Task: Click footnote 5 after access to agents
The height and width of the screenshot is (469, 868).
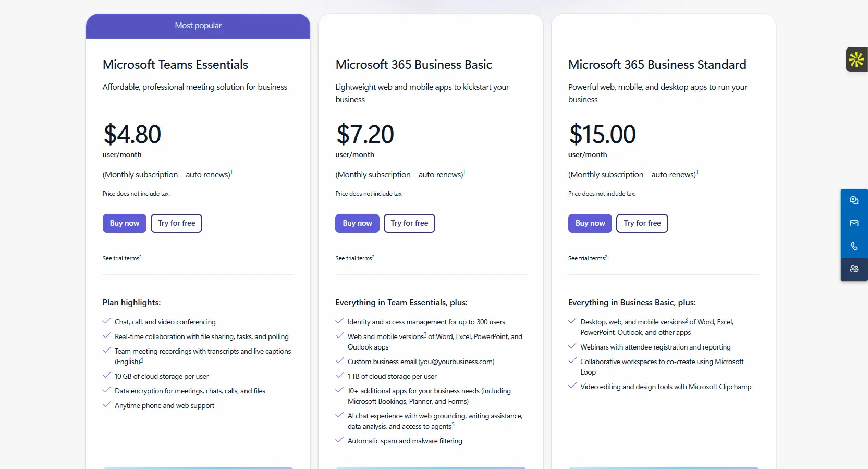Action: click(x=453, y=425)
